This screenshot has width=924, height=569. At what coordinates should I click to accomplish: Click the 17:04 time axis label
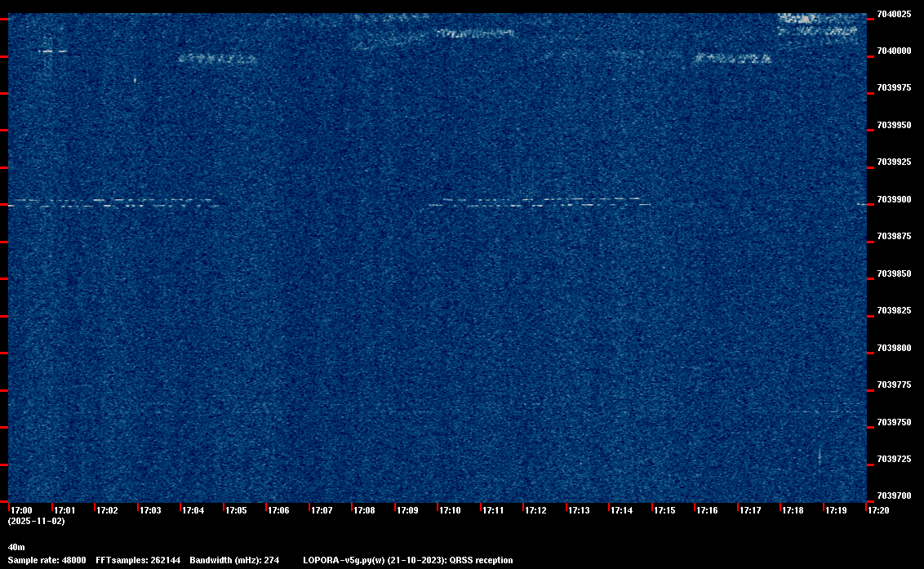(193, 510)
